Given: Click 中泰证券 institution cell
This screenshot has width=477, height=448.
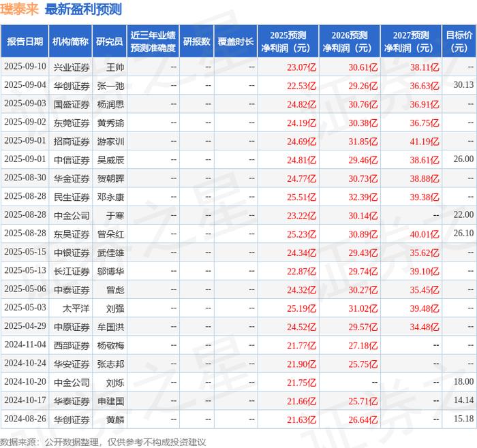Looking at the screenshot, I should (x=72, y=289).
